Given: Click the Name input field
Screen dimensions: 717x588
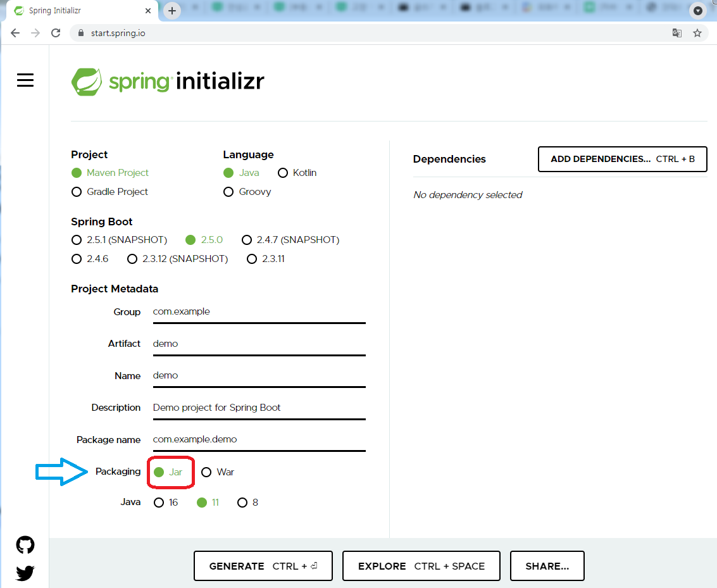Looking at the screenshot, I should tap(259, 376).
